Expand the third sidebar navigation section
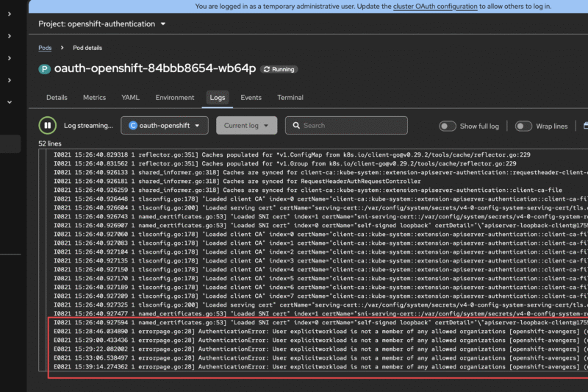 [10, 58]
